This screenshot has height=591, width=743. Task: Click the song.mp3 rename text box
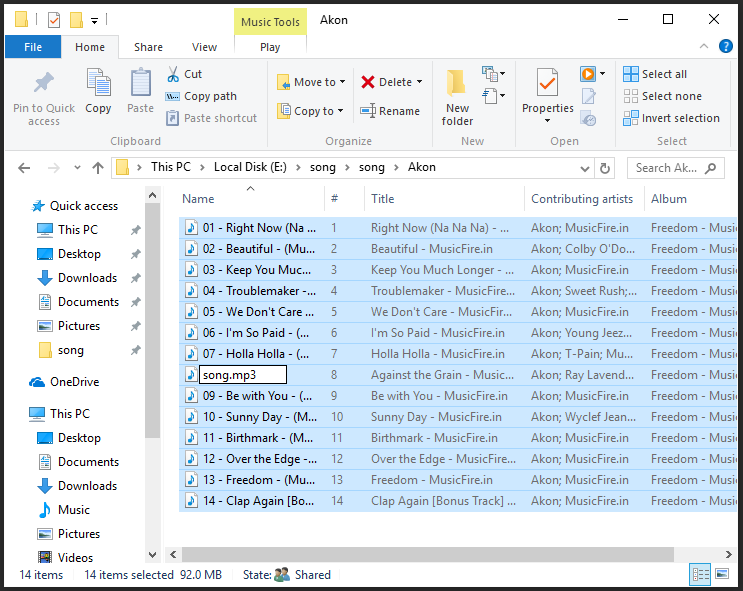click(x=243, y=375)
